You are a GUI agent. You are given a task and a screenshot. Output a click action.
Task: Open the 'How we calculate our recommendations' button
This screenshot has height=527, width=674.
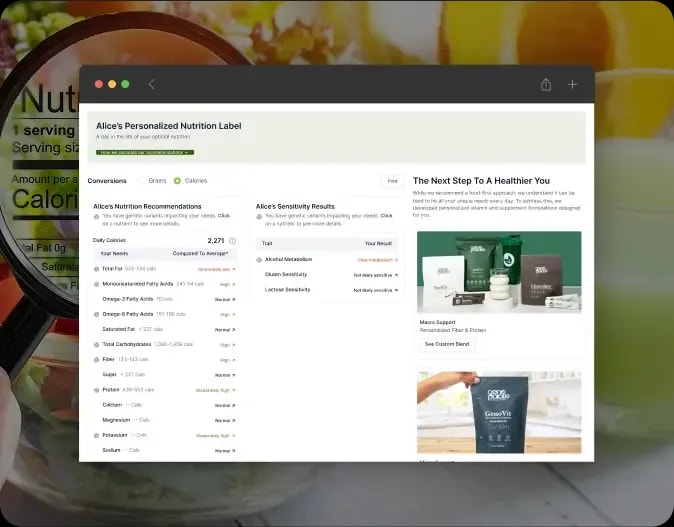pos(145,152)
